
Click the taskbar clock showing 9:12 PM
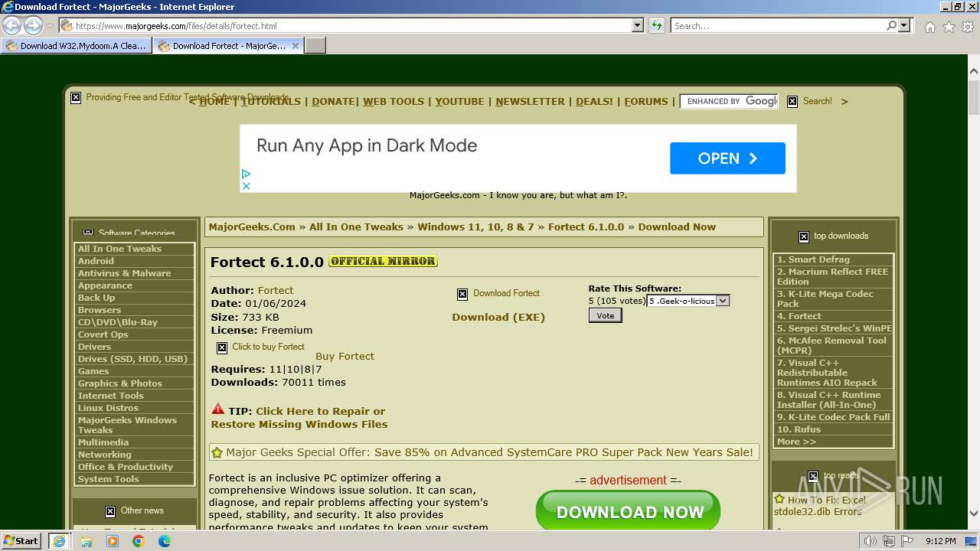point(940,541)
